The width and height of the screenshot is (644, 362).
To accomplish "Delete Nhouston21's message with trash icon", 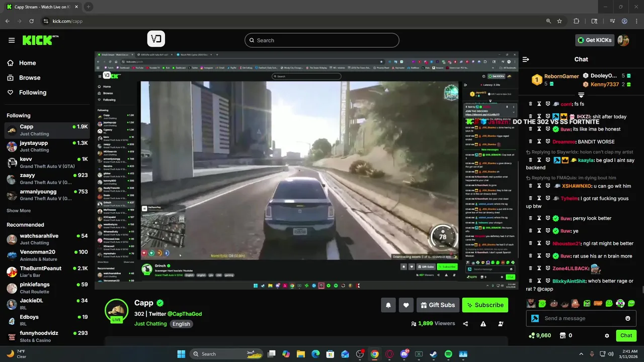I will pos(530,243).
